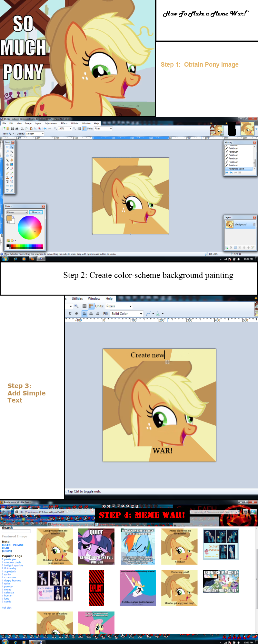Select 'Rectangle Select' entry in History panel

[239, 169]
